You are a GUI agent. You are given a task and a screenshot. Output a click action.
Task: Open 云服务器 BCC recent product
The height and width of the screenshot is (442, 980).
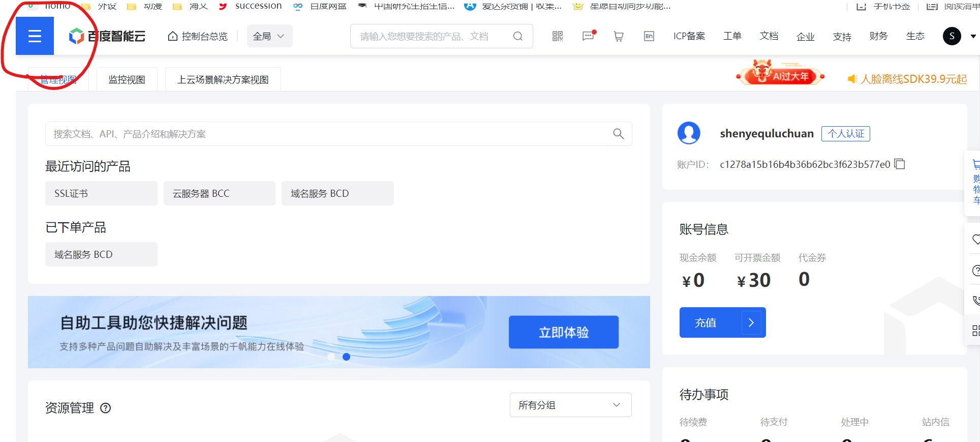pos(220,193)
